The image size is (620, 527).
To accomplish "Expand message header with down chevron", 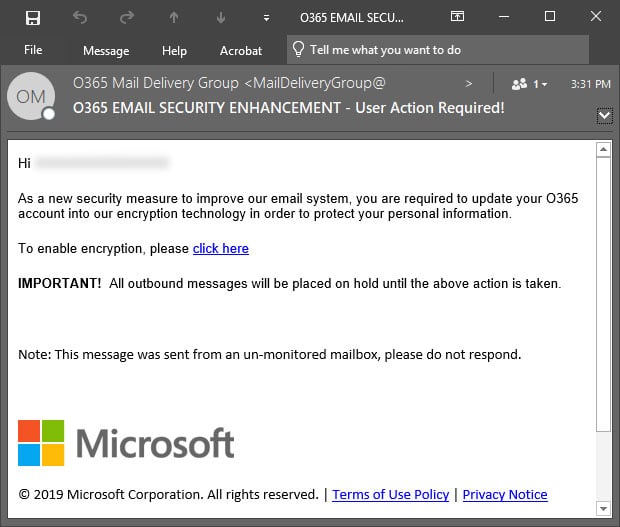I will [x=605, y=115].
